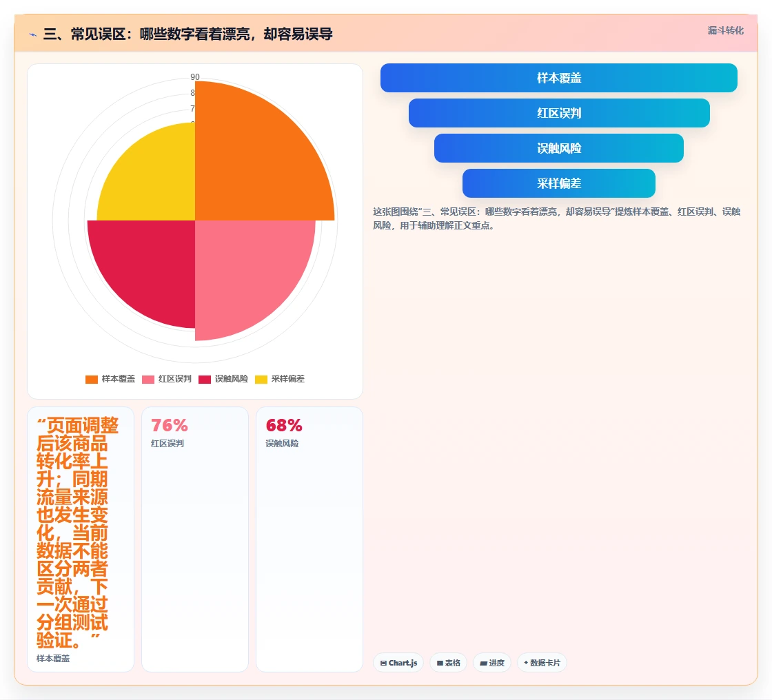Click the description paragraph under the funnel
Screen dimensions: 772x700
pos(556,218)
